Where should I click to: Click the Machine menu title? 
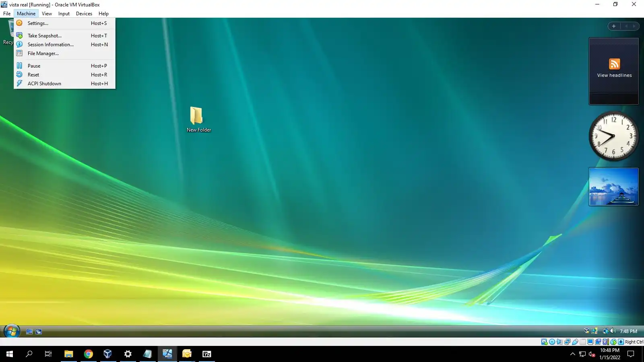click(26, 14)
